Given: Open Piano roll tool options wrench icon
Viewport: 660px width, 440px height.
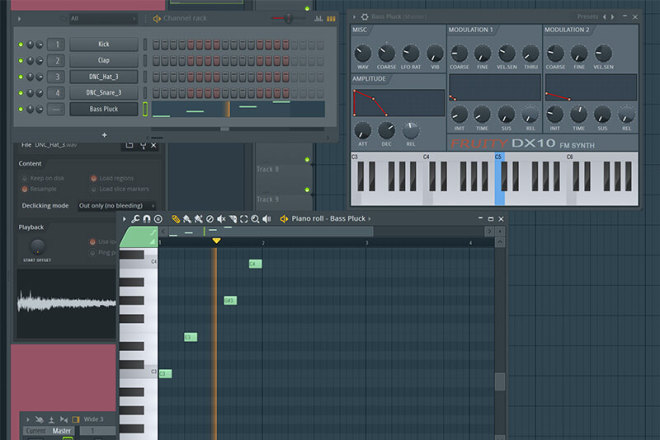Looking at the screenshot, I should pyautogui.click(x=136, y=219).
